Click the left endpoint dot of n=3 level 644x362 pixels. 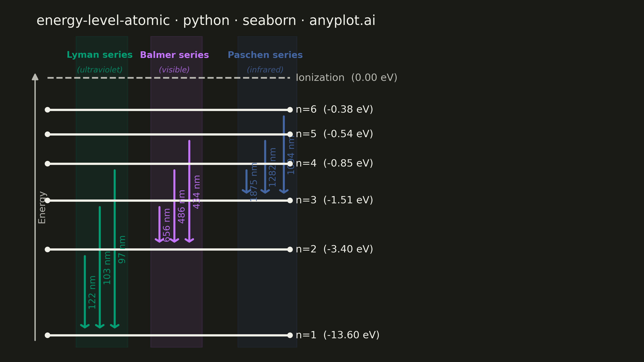click(47, 200)
